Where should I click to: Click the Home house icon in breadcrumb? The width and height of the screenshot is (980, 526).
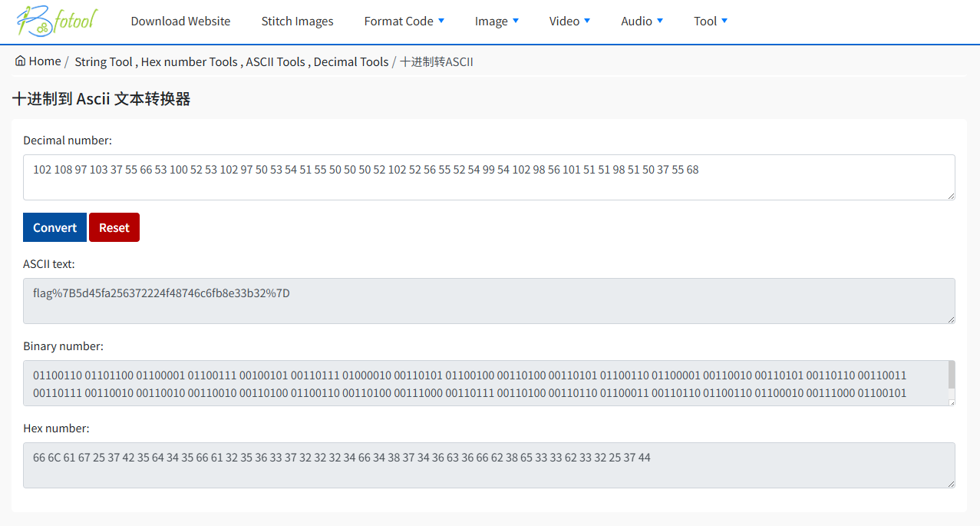pos(20,61)
